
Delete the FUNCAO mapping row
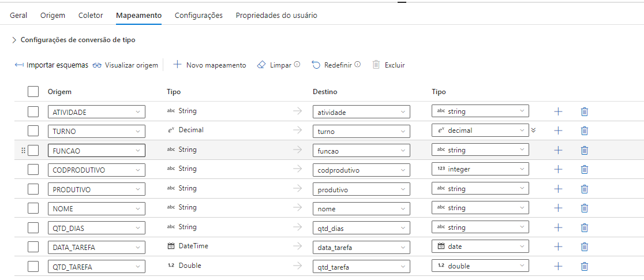585,150
